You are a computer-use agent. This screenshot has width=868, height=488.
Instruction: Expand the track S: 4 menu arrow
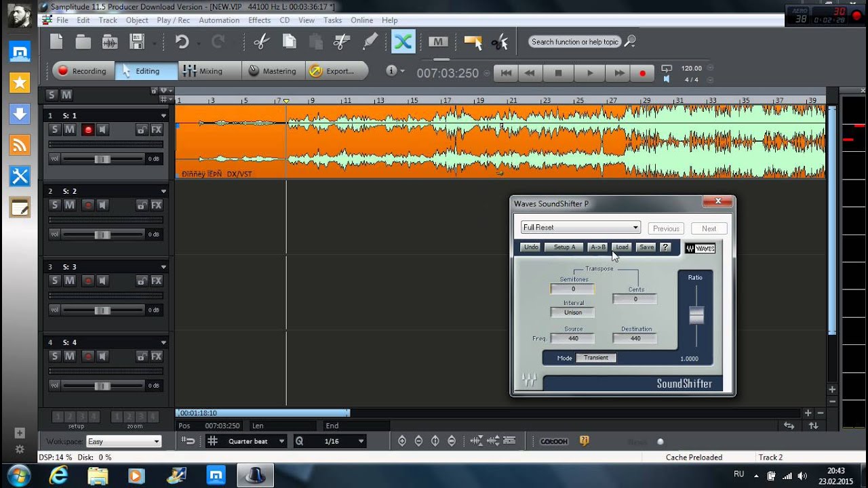tap(163, 343)
